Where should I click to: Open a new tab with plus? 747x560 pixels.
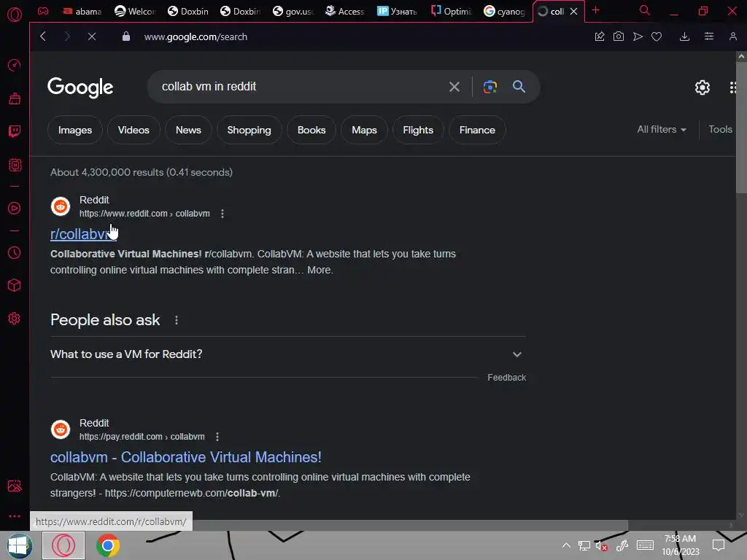click(595, 10)
